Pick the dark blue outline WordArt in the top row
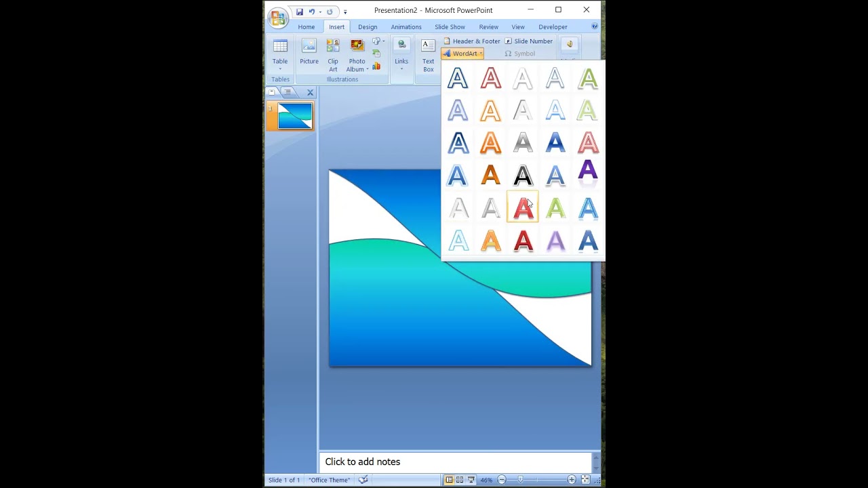 [458, 79]
